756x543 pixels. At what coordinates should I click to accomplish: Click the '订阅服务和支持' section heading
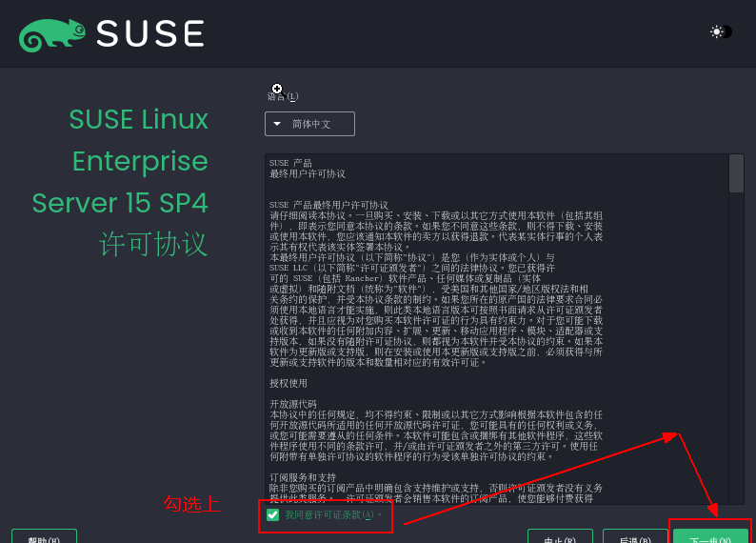pyautogui.click(x=303, y=477)
